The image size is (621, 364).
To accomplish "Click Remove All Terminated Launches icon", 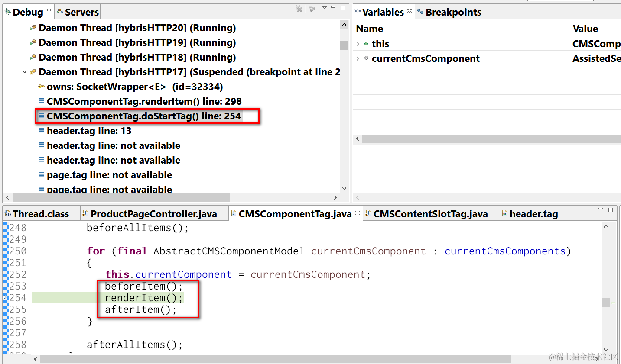I will click(x=299, y=9).
